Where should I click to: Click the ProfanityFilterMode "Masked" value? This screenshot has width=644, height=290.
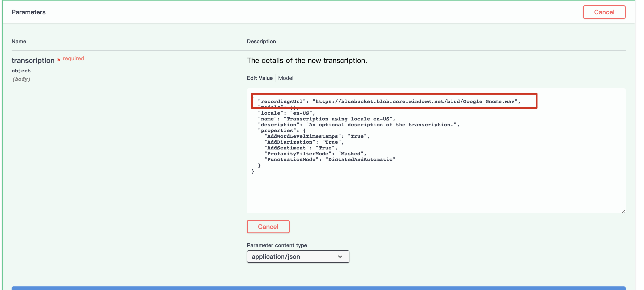351,154
